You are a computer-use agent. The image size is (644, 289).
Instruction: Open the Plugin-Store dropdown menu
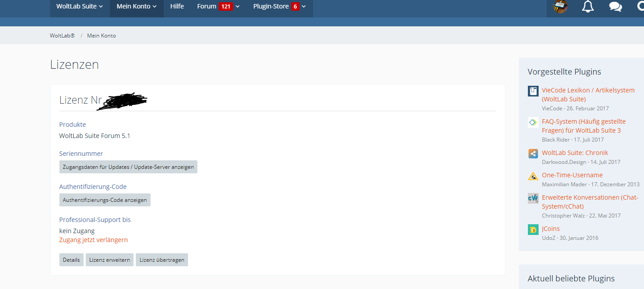pyautogui.click(x=279, y=7)
